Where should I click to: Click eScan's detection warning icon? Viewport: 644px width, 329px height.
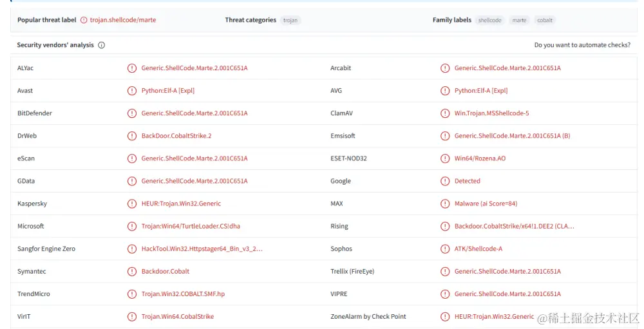(132, 158)
